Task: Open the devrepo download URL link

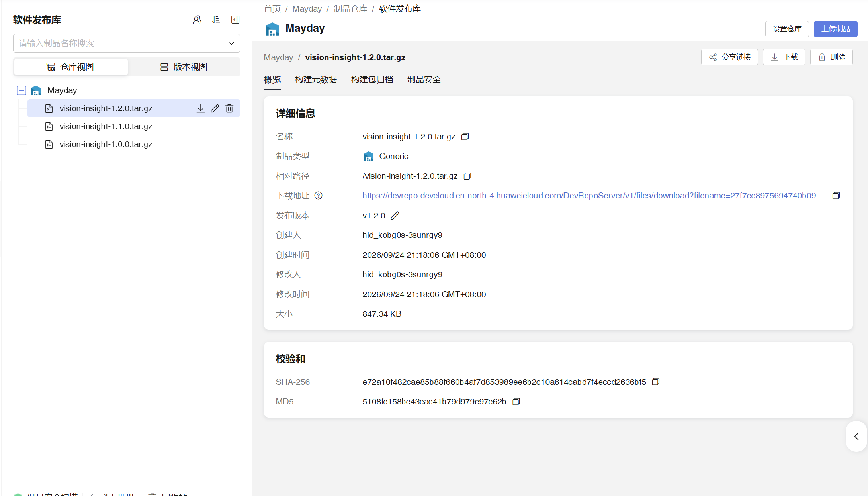Action: 593,196
